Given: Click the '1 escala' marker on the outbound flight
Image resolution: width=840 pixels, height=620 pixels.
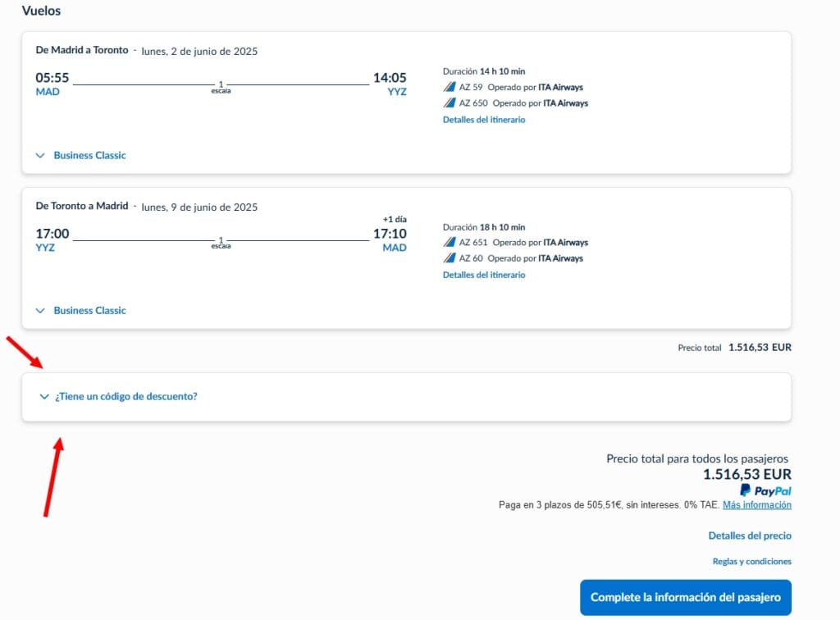Looking at the screenshot, I should point(221,86).
